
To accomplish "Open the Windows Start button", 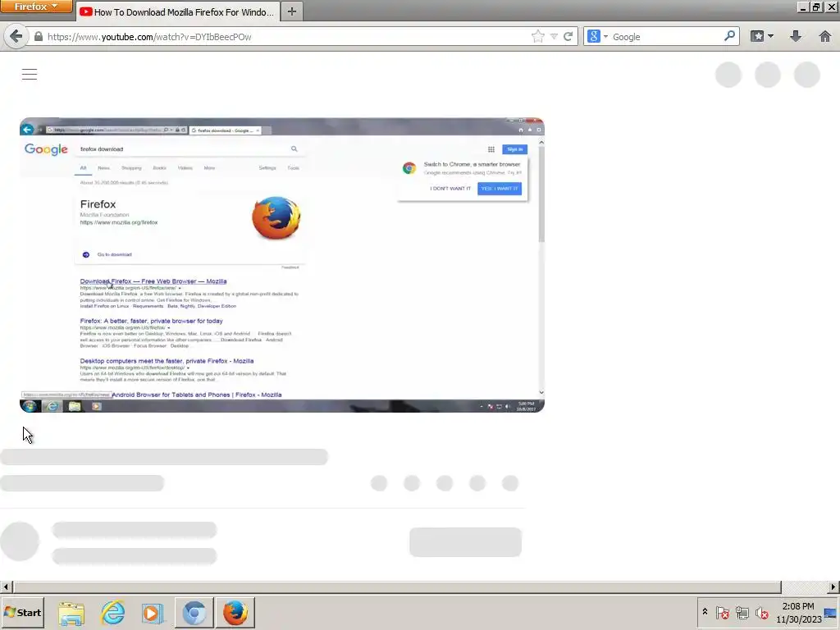I will 22,612.
